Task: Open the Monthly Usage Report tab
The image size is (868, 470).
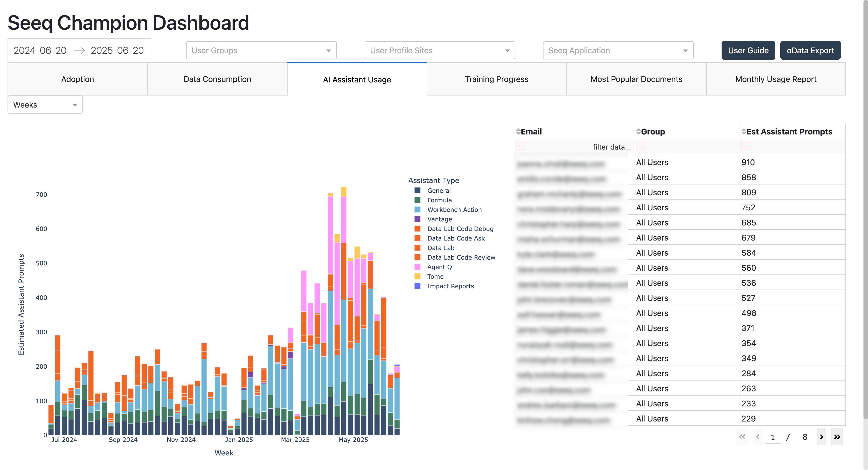Action: click(776, 79)
